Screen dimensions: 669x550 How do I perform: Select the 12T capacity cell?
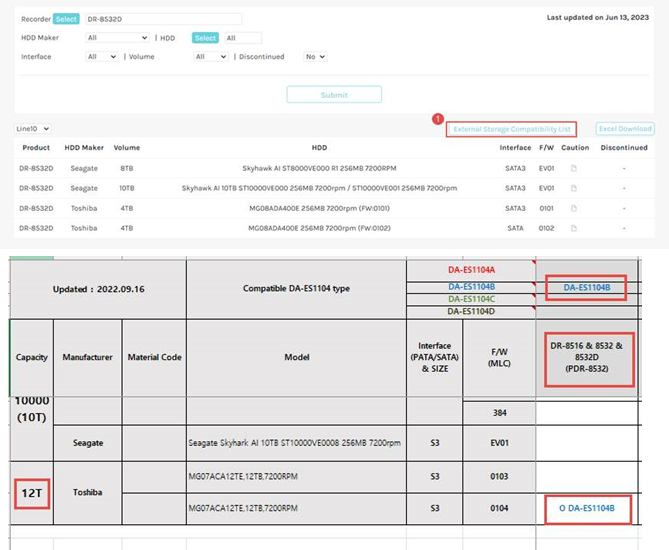32,494
